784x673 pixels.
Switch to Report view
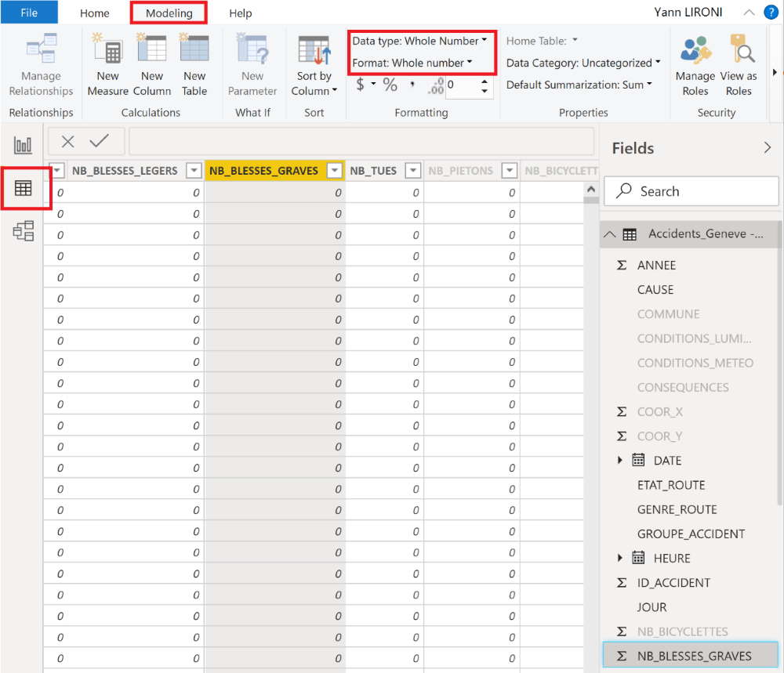pos(23,144)
